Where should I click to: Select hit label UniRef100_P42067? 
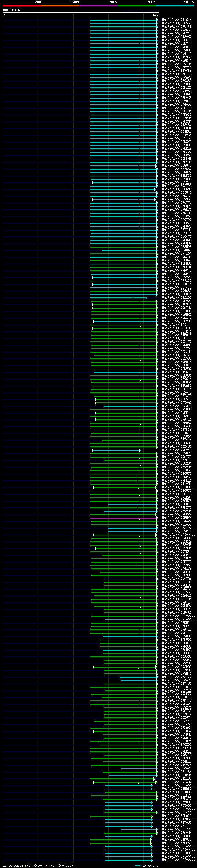click(176, 37)
